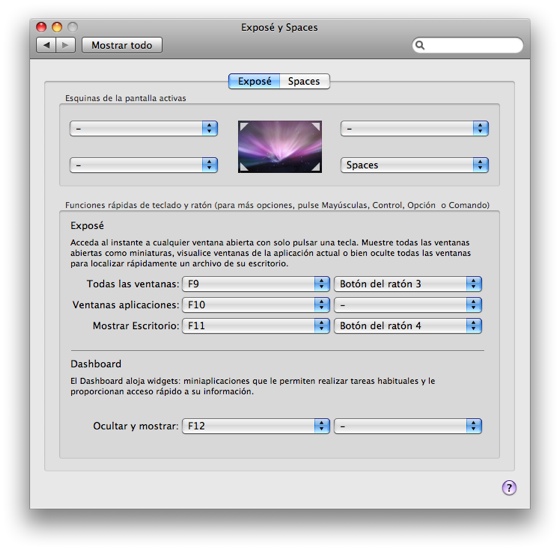Click the search input field
The width and height of the screenshot is (560, 550).
pos(468,45)
